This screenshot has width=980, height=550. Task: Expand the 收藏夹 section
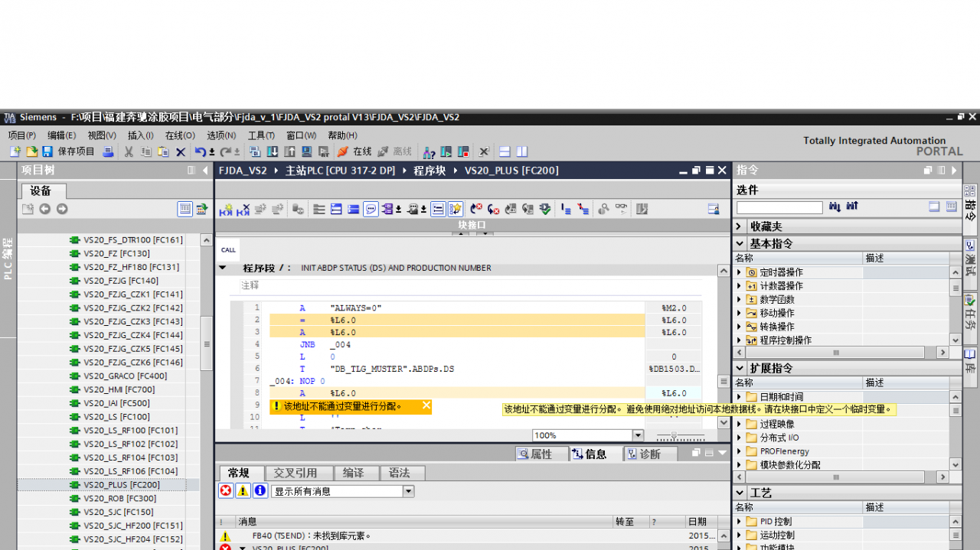[x=740, y=226]
